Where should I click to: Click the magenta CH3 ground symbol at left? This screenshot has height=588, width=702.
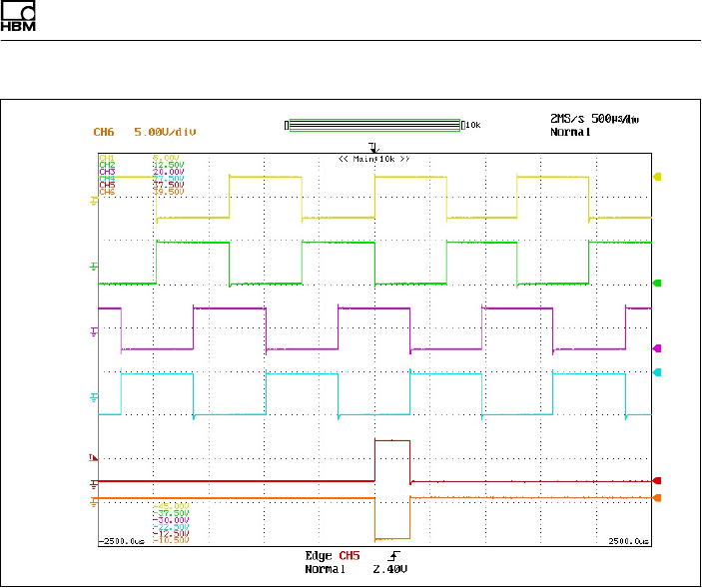click(94, 331)
